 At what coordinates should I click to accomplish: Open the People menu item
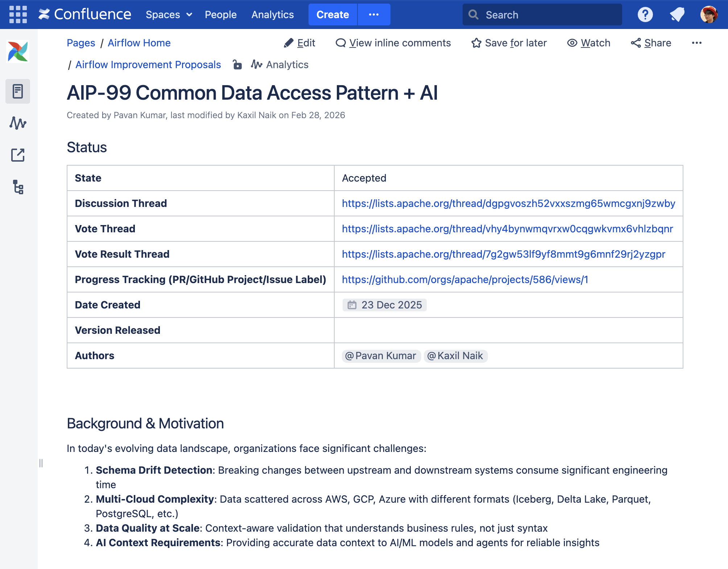click(220, 14)
